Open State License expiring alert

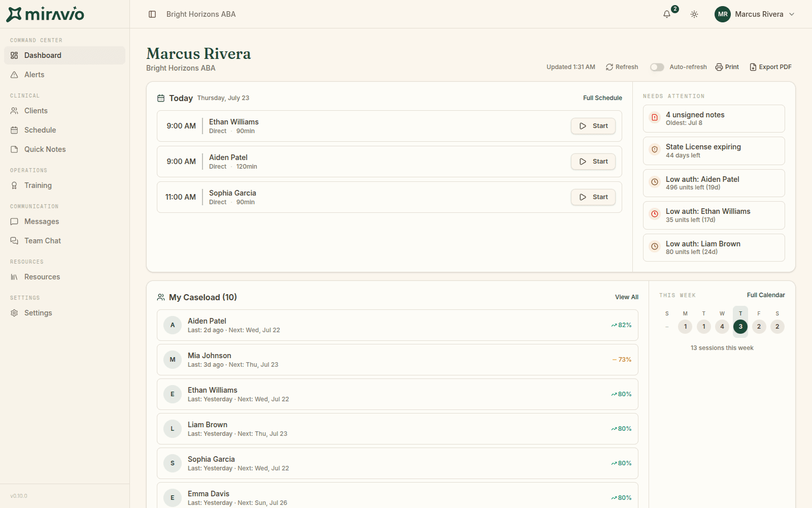(x=714, y=151)
